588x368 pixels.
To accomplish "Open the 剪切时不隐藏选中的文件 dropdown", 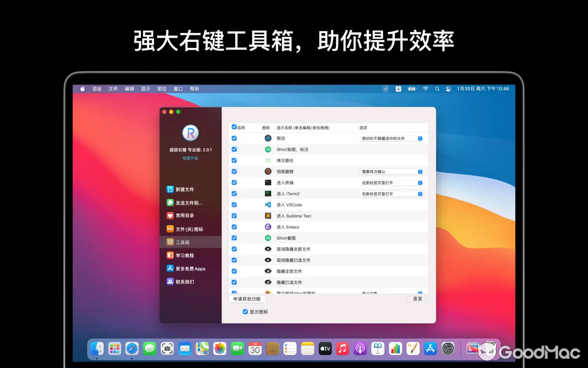I will pos(392,138).
